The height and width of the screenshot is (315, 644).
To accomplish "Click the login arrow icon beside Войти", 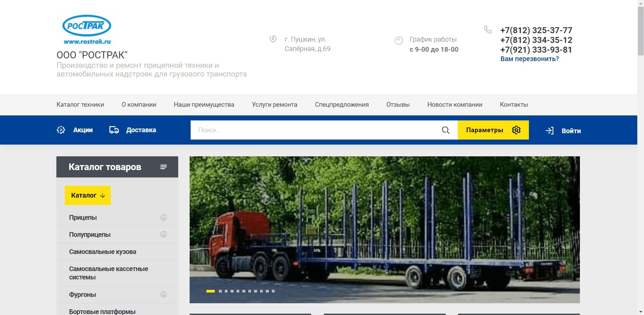I will coord(550,130).
